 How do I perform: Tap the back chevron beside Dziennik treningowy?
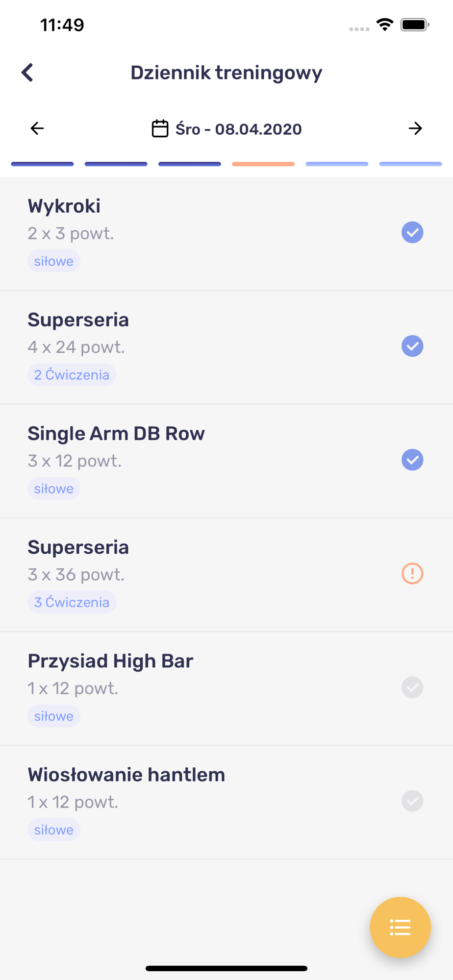coord(27,73)
